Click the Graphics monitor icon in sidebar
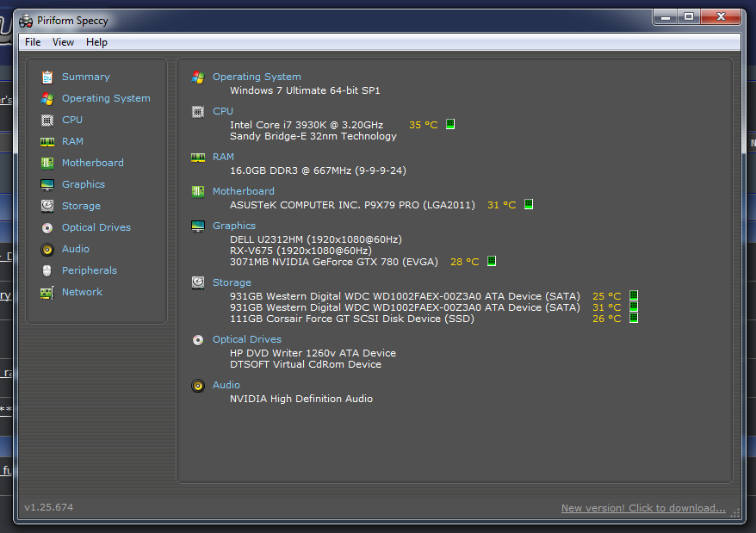The width and height of the screenshot is (756, 533). (x=47, y=185)
